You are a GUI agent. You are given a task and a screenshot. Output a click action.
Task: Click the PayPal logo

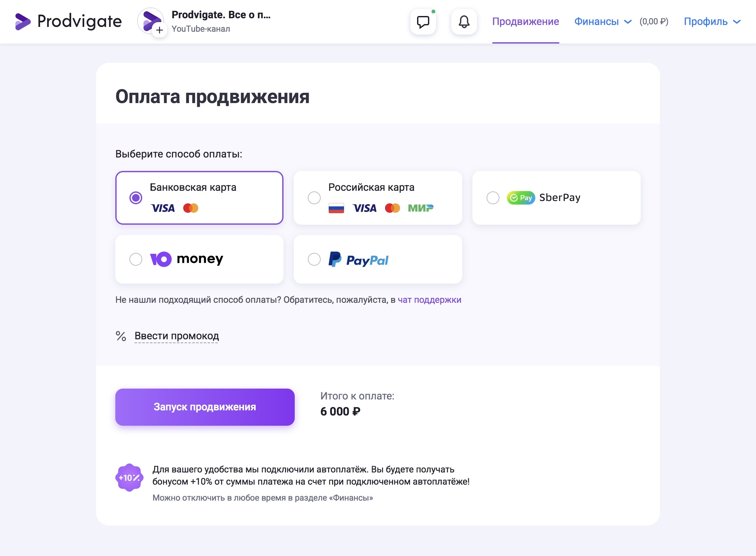coord(358,260)
